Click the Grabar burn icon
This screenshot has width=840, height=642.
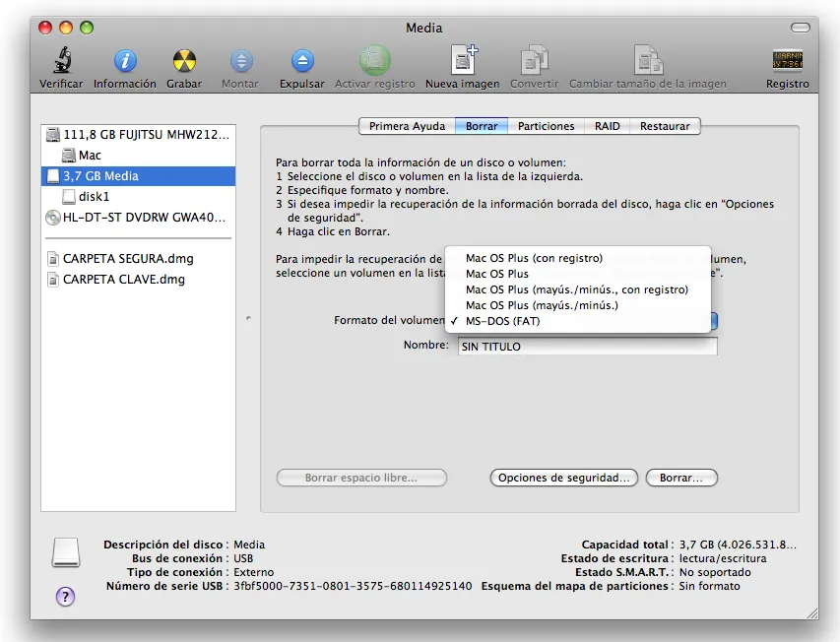click(x=184, y=60)
